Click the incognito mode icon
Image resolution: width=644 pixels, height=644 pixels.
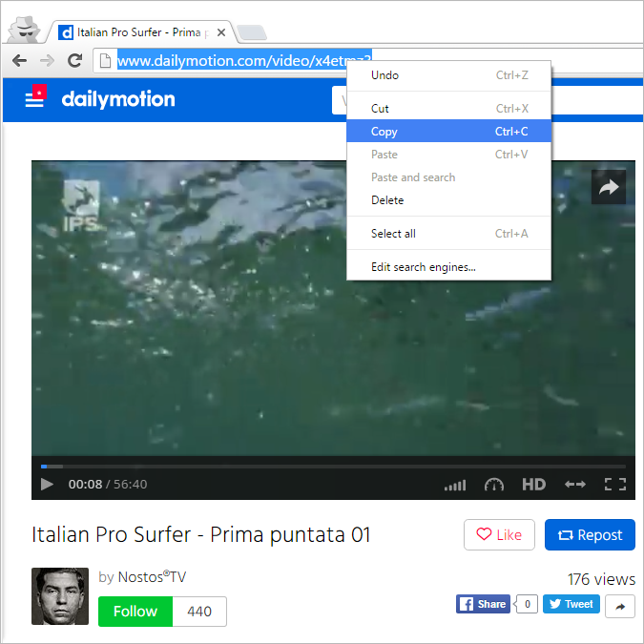pyautogui.click(x=24, y=30)
